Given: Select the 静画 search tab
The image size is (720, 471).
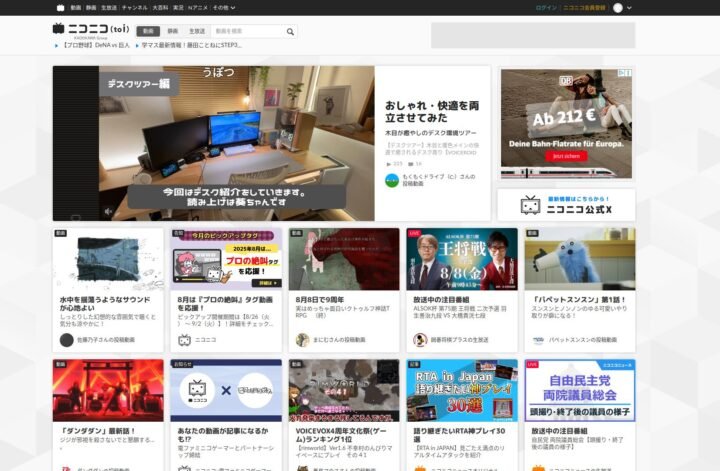Looking at the screenshot, I should pos(173,31).
